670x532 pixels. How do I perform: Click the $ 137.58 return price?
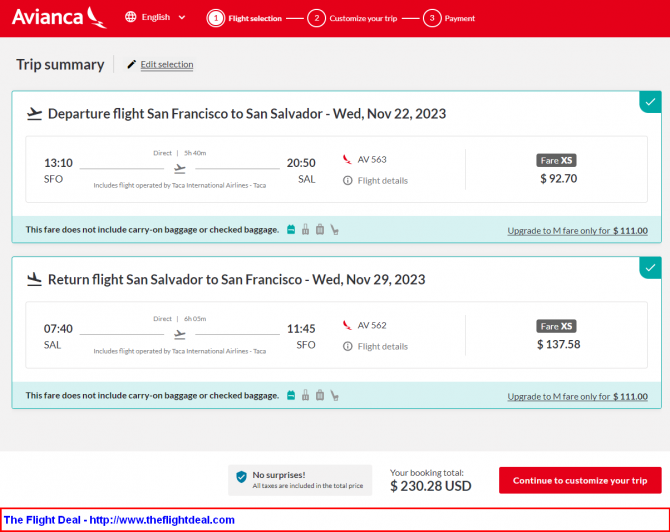click(x=558, y=344)
